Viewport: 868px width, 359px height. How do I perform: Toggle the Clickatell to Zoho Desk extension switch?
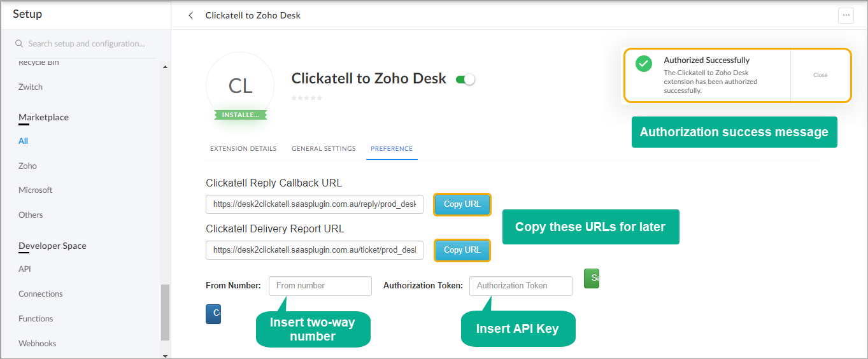point(466,80)
